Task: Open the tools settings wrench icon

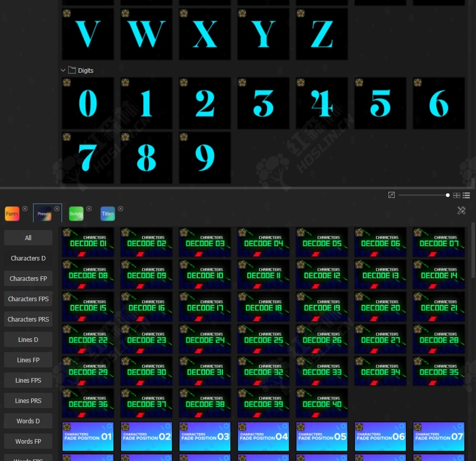Action: coord(461,210)
